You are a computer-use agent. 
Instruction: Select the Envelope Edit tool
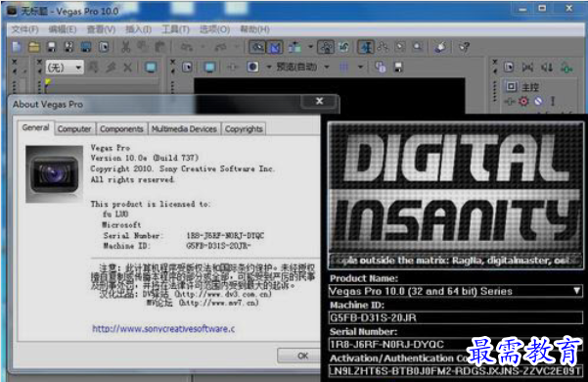[383, 47]
